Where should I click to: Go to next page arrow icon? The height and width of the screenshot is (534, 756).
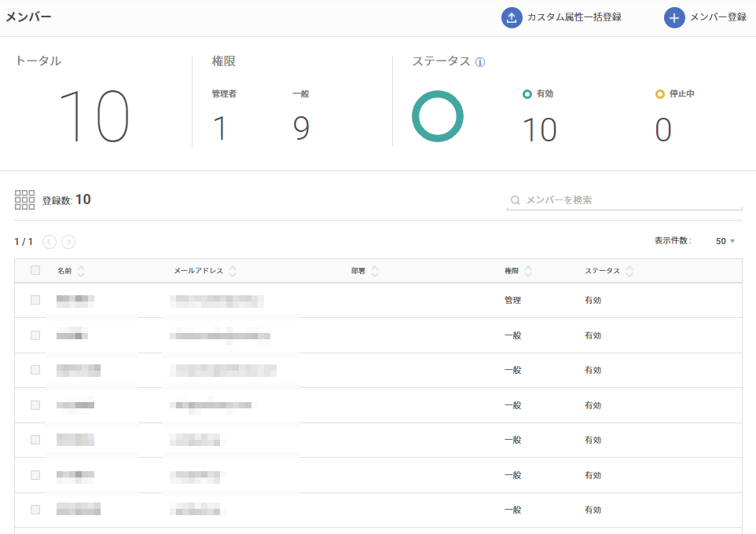click(68, 241)
